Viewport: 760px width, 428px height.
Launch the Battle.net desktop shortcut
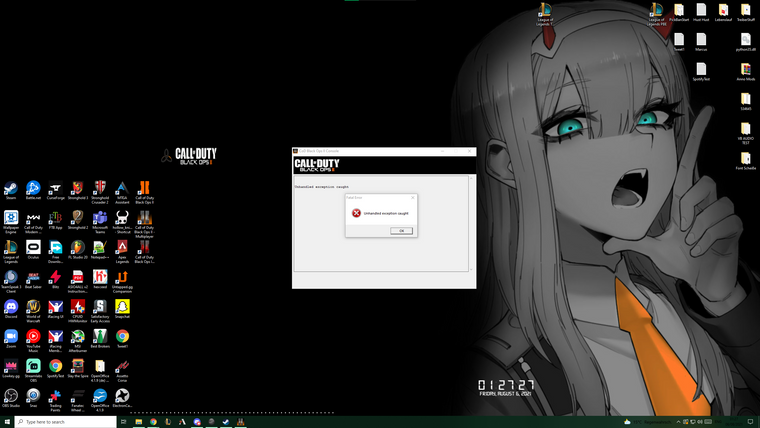click(33, 190)
